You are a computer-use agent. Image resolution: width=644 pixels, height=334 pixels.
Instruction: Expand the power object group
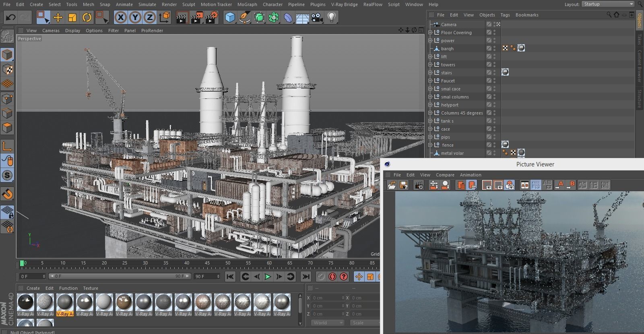(x=430, y=41)
